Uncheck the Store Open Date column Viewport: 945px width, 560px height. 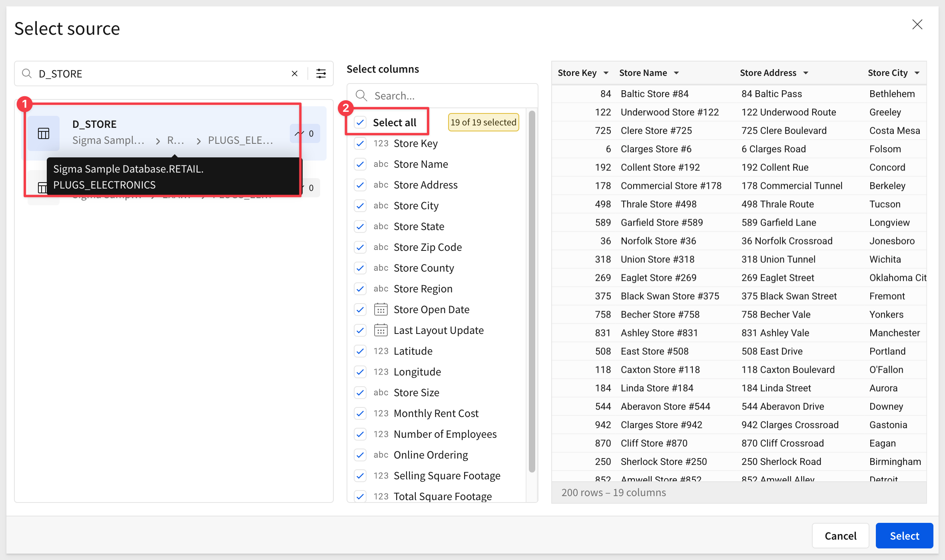(x=360, y=310)
